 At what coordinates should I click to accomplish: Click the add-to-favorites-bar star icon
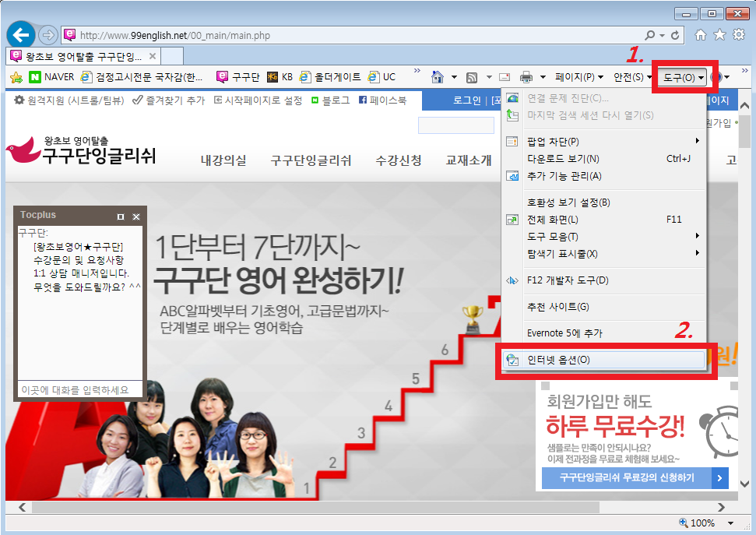pos(16,77)
